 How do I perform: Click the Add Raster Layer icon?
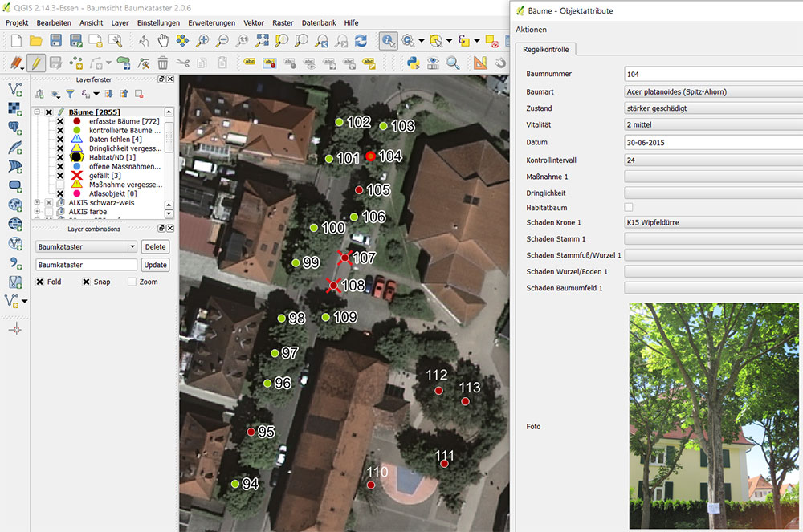[x=14, y=108]
